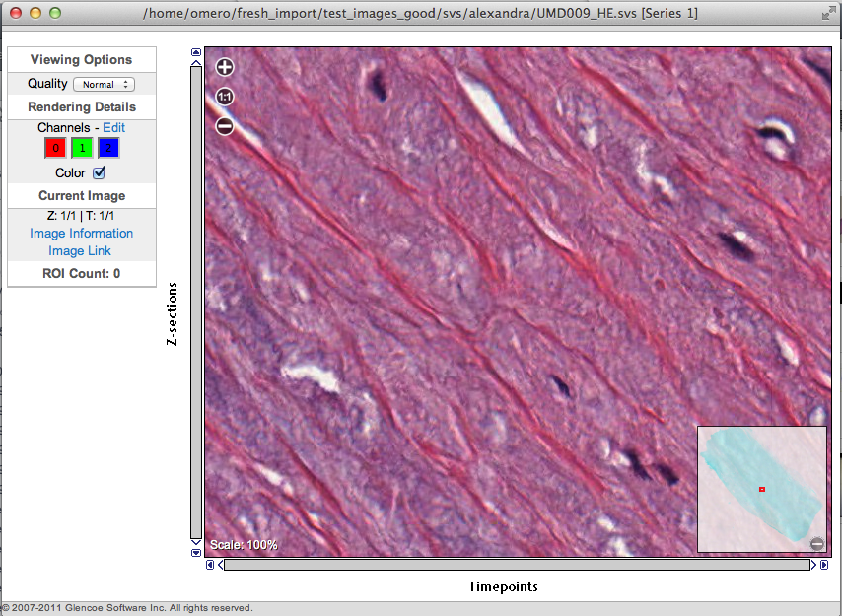Click the Current Image section header
This screenshot has height=616, width=842.
tap(82, 196)
